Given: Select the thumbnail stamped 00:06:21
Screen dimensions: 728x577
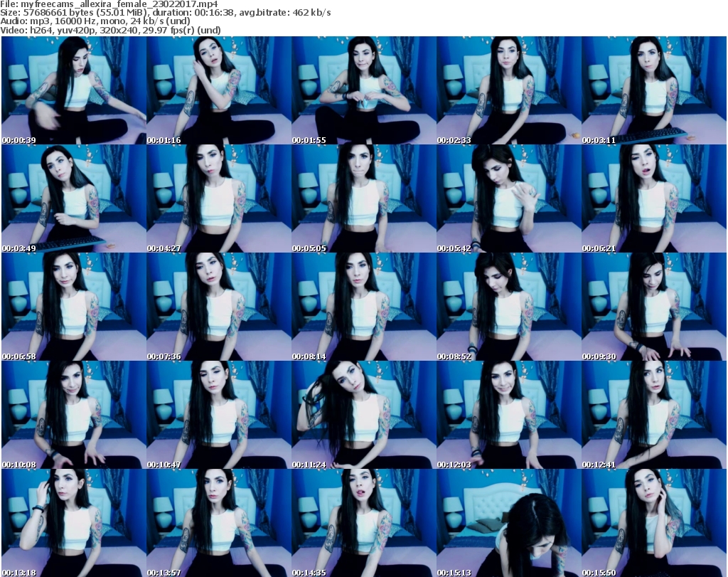Looking at the screenshot, I should (x=654, y=198).
